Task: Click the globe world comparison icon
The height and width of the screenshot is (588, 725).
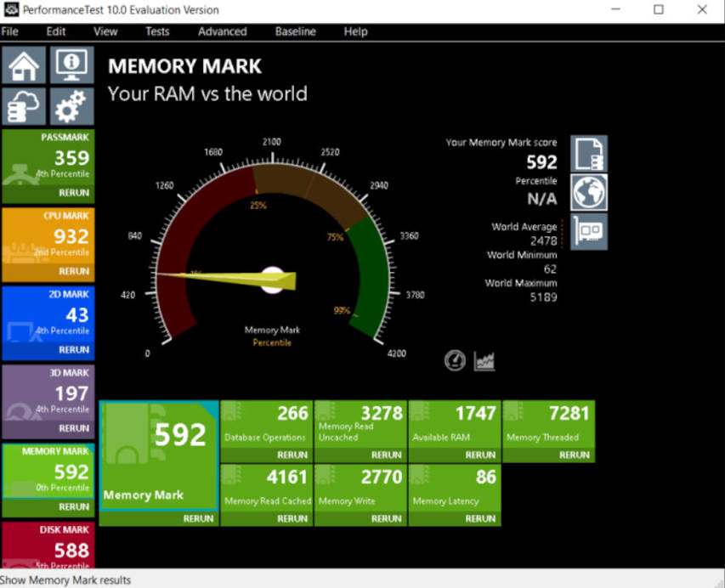Action: click(x=589, y=192)
